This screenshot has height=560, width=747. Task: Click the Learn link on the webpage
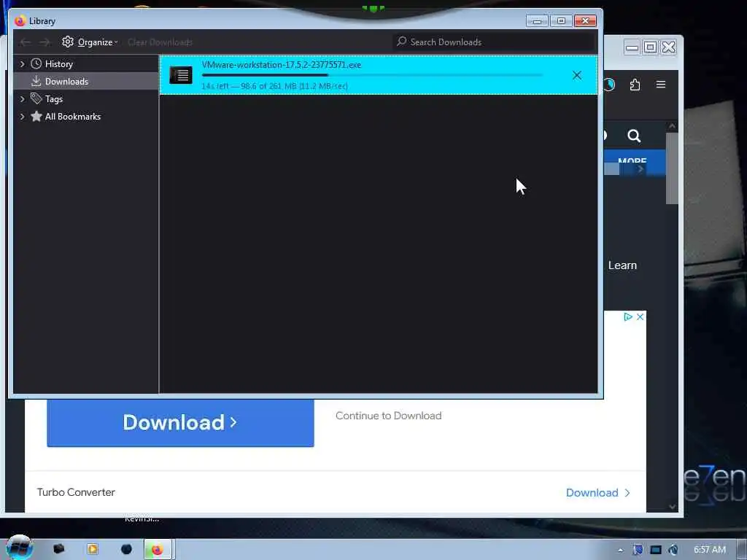tap(622, 265)
